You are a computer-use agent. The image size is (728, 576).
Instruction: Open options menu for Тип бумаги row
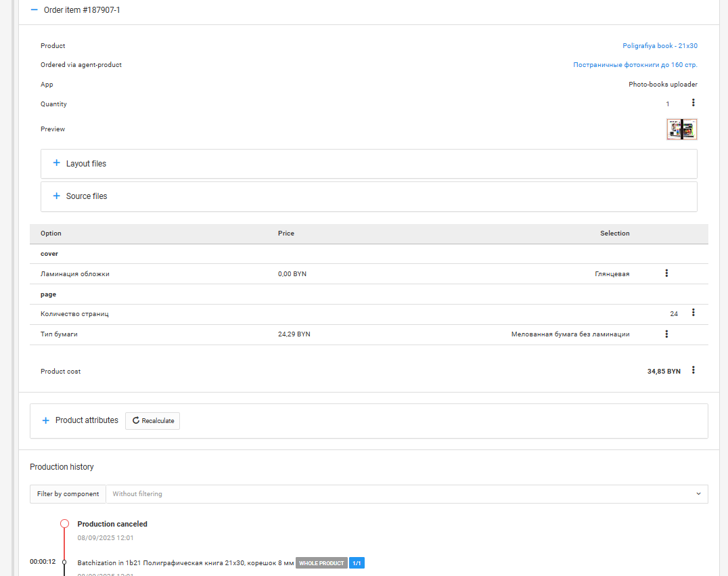666,334
